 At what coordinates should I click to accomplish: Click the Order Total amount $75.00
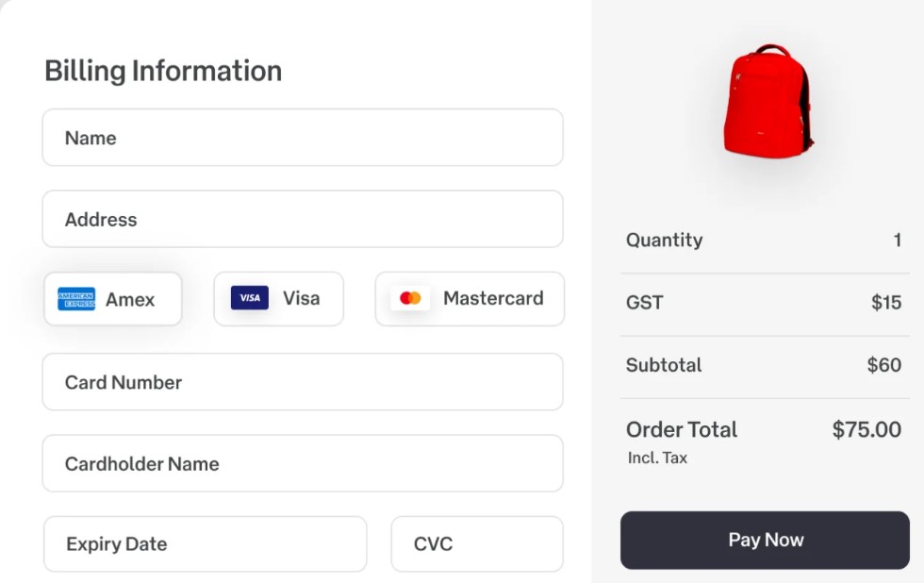tap(866, 429)
